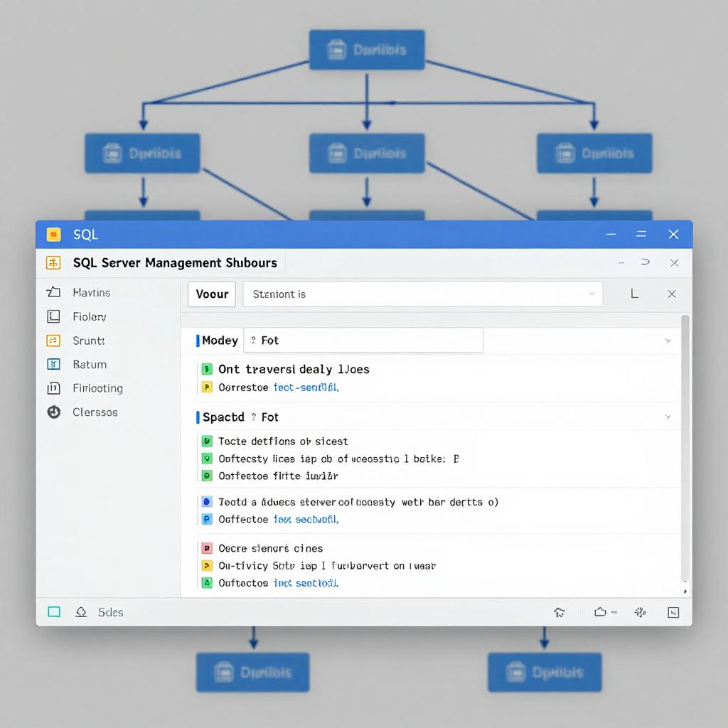Restore the inner SQL Server Management window
The height and width of the screenshot is (728, 728).
(646, 262)
